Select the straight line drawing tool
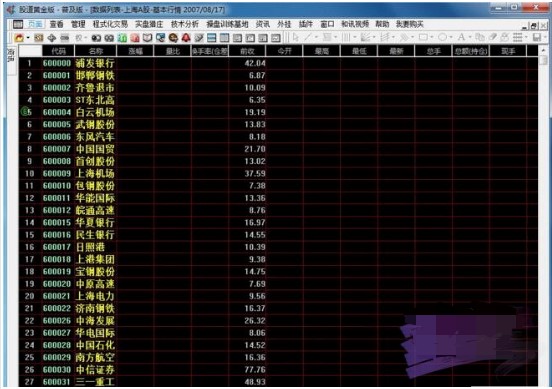Viewport: 552px width, 389px height. click(x=308, y=37)
